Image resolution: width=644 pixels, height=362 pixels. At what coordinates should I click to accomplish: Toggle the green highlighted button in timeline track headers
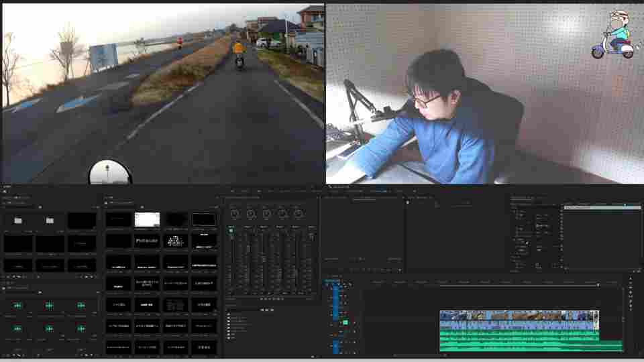[x=345, y=322]
